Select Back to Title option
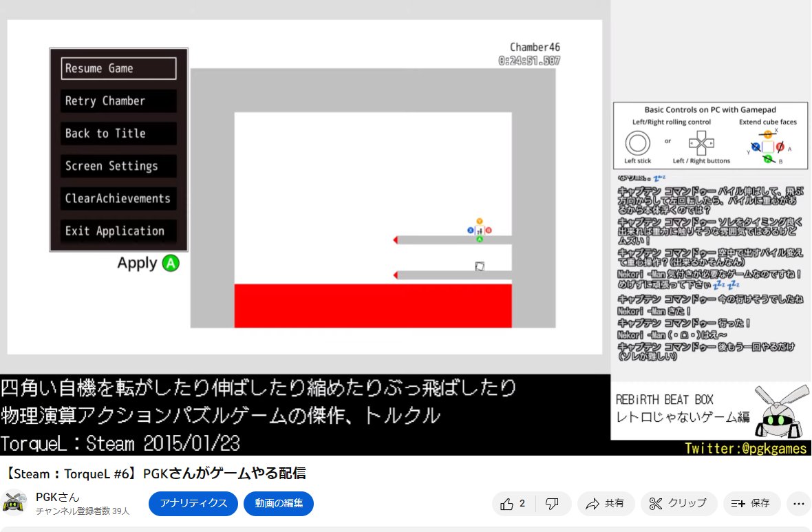This screenshot has width=812, height=532. 118,134
